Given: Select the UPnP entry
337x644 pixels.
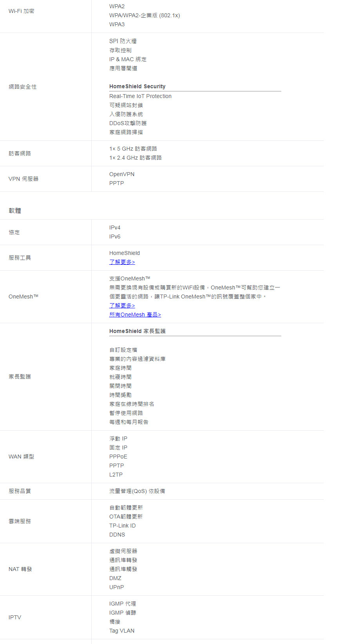Looking at the screenshot, I should click(116, 587).
